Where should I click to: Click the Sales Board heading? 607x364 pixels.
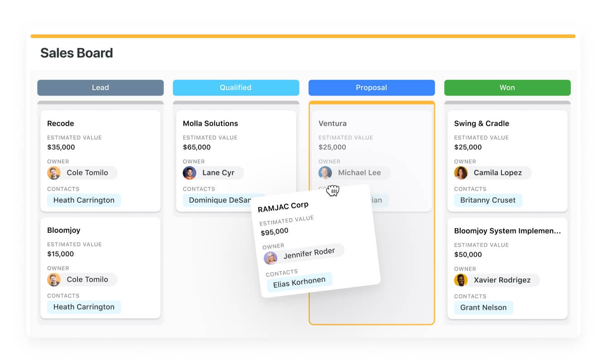click(x=77, y=53)
